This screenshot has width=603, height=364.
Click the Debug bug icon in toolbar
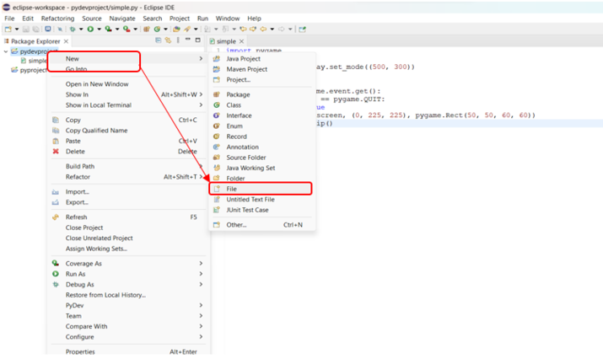(x=73, y=29)
